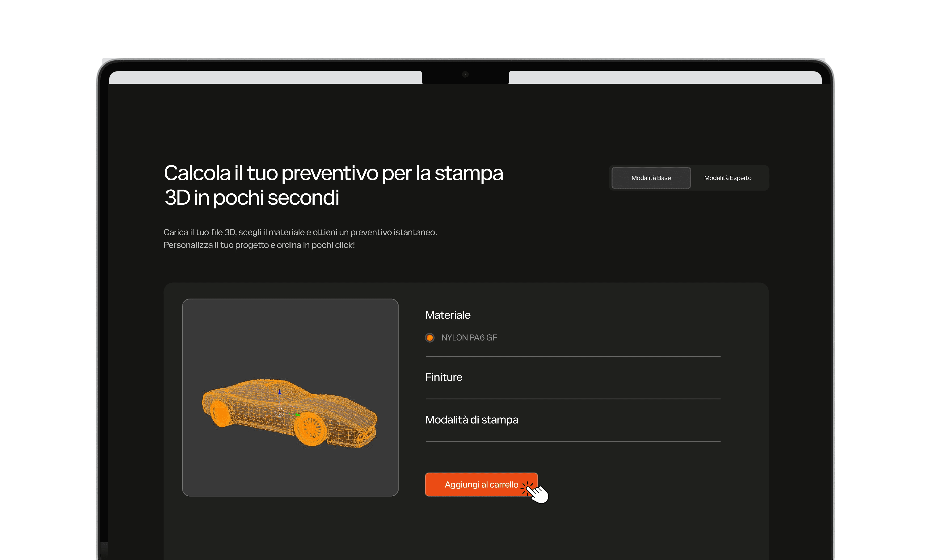The image size is (931, 560).
Task: Click the heading Calcola il tuo preventivo
Action: click(333, 185)
